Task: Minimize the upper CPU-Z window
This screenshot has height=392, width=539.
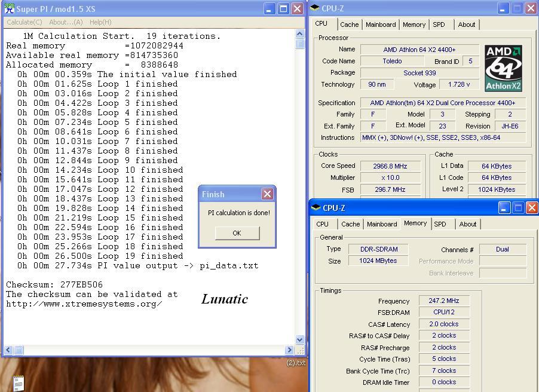Action: (503, 8)
